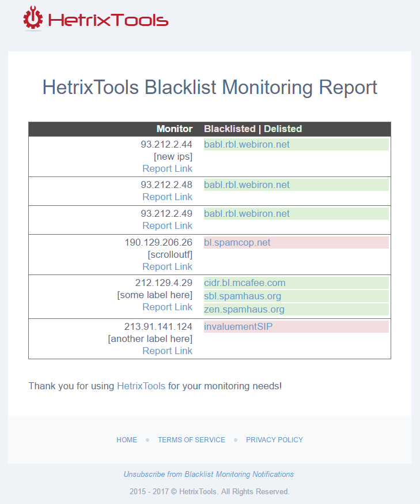This screenshot has width=420, height=504.
Task: Open Report Link for 212.129.4.29
Action: pos(167,307)
